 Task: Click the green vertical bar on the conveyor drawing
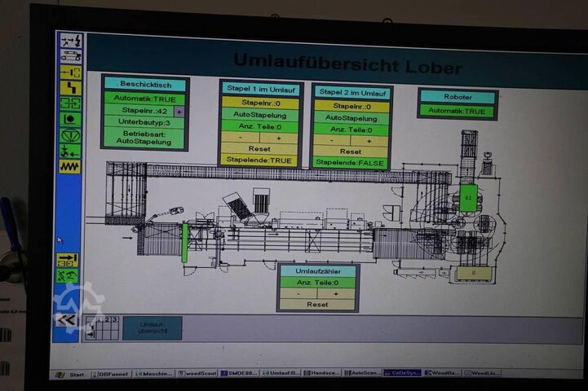click(184, 242)
